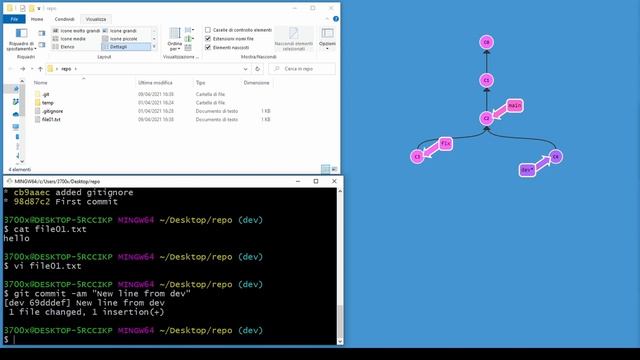Image resolution: width=640 pixels, height=360 pixels.
Task: Toggle Estensioni nomi file checkbox
Action: 208,39
